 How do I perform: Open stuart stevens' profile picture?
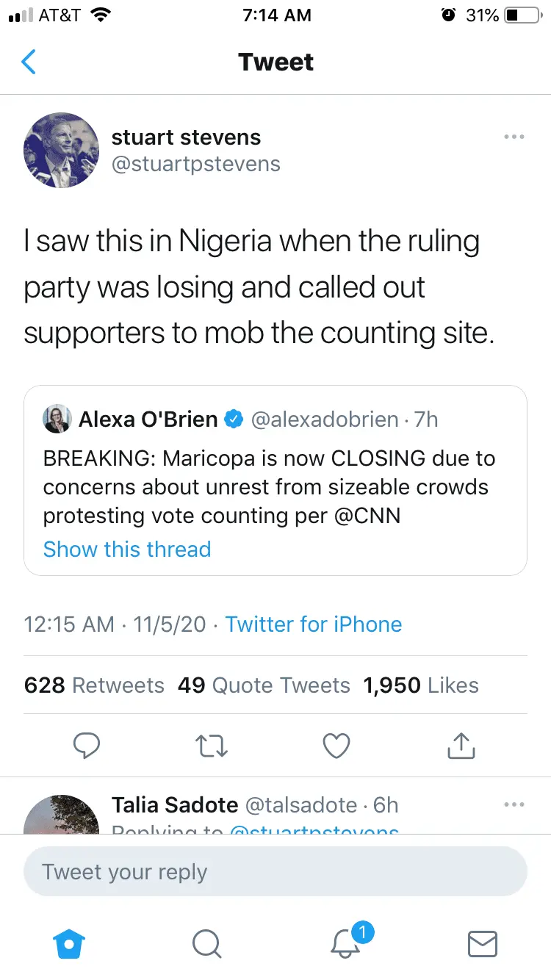[x=62, y=151]
